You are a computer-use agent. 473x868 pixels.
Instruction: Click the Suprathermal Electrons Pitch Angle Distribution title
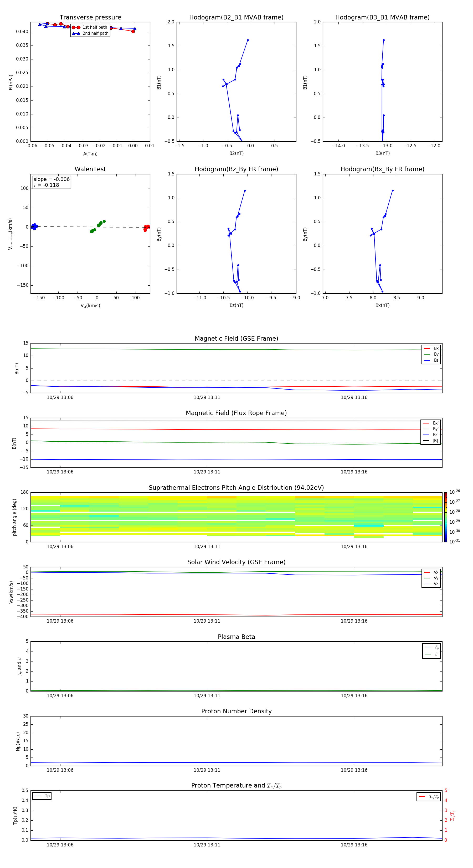click(x=236, y=488)
